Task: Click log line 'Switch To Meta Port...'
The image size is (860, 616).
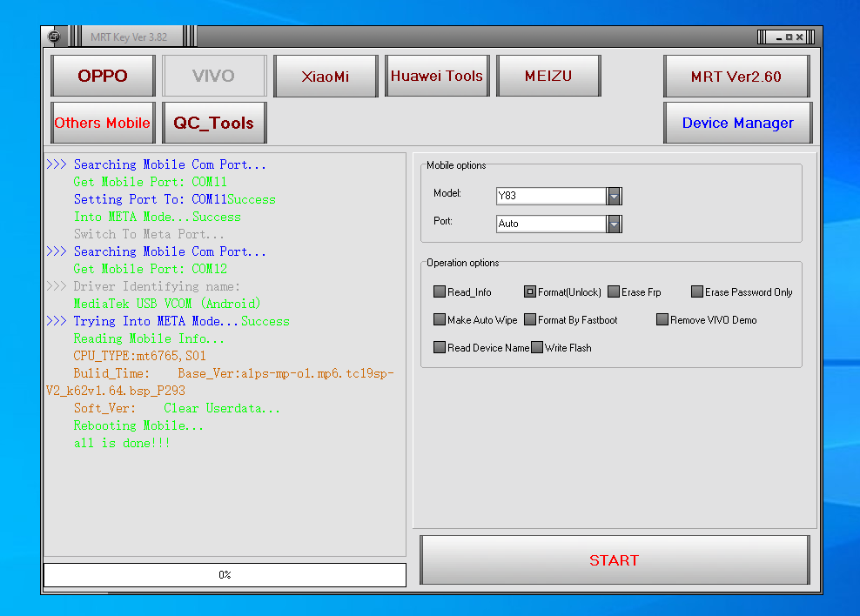Action: pyautogui.click(x=149, y=235)
